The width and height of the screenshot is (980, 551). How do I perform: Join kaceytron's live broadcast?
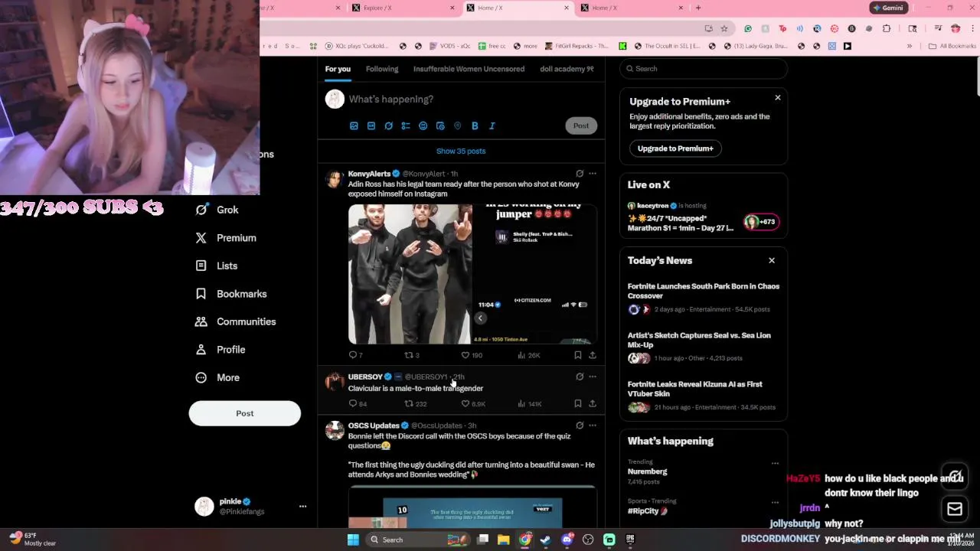click(x=704, y=218)
